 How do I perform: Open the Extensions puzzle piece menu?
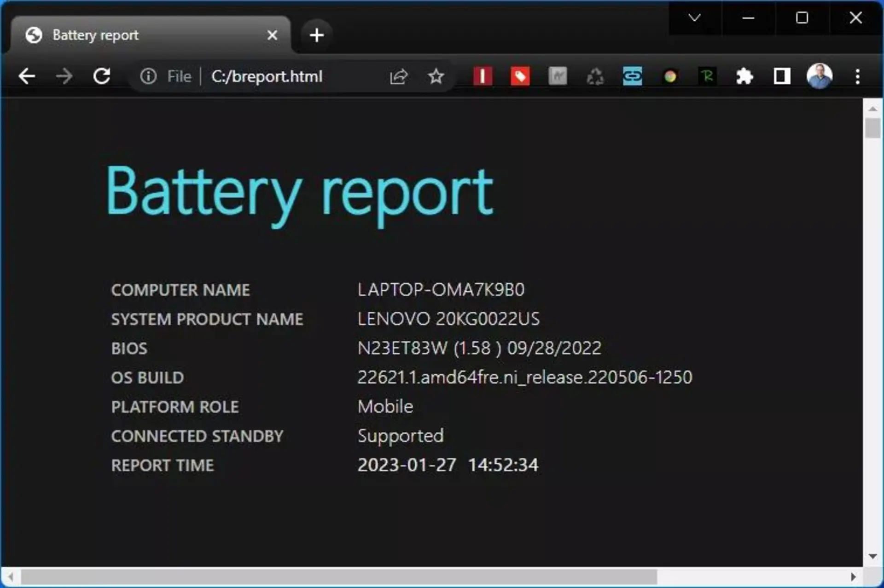[x=744, y=76]
